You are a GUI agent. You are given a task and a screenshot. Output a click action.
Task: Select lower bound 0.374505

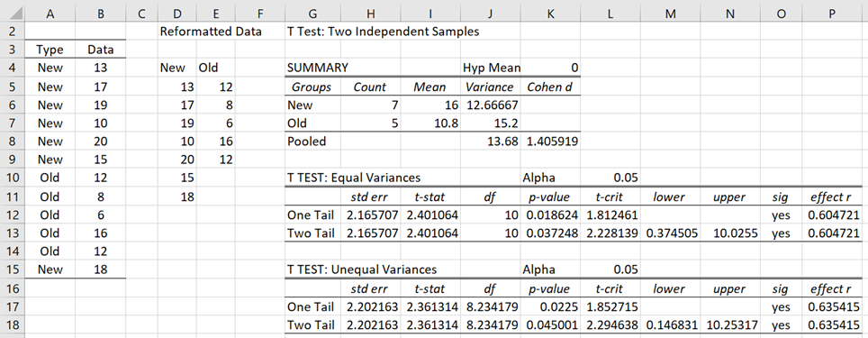click(x=671, y=233)
